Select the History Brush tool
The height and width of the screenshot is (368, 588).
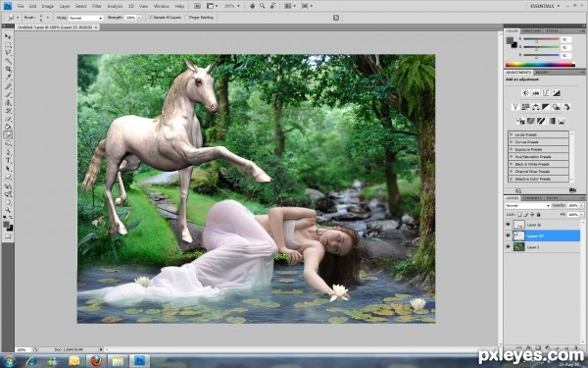(8, 111)
